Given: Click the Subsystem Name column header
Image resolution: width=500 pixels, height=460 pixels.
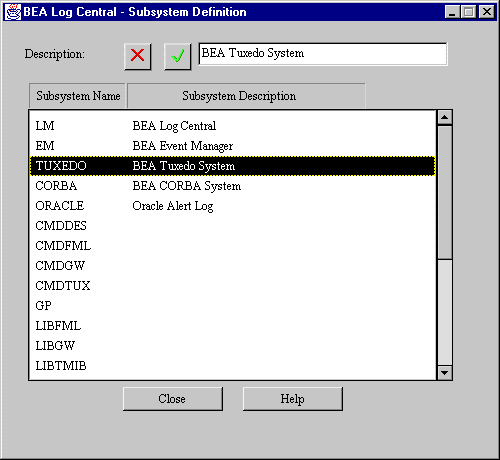Looking at the screenshot, I should pyautogui.click(x=78, y=96).
